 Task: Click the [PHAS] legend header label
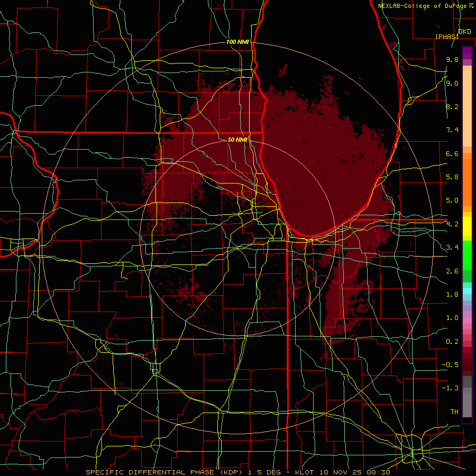click(447, 36)
